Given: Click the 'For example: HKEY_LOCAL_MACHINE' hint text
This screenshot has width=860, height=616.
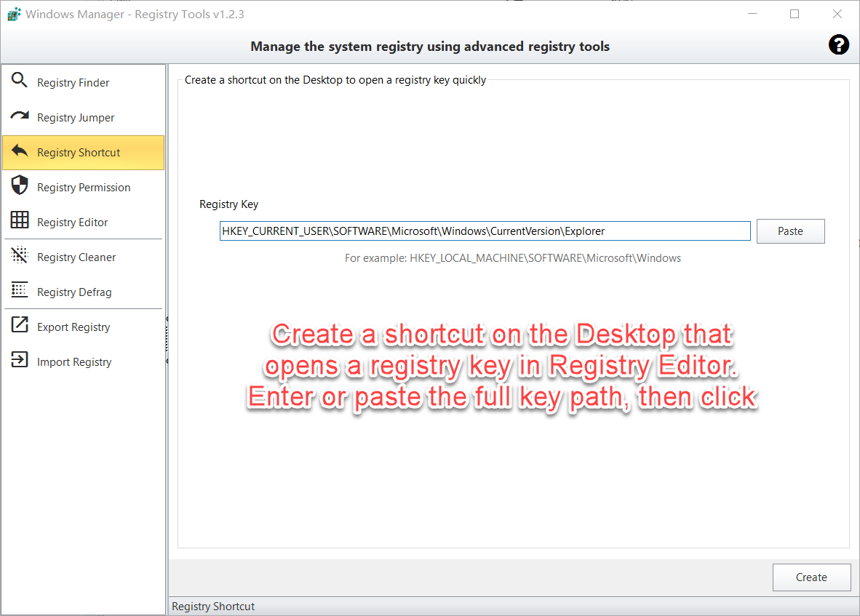Looking at the screenshot, I should (513, 258).
